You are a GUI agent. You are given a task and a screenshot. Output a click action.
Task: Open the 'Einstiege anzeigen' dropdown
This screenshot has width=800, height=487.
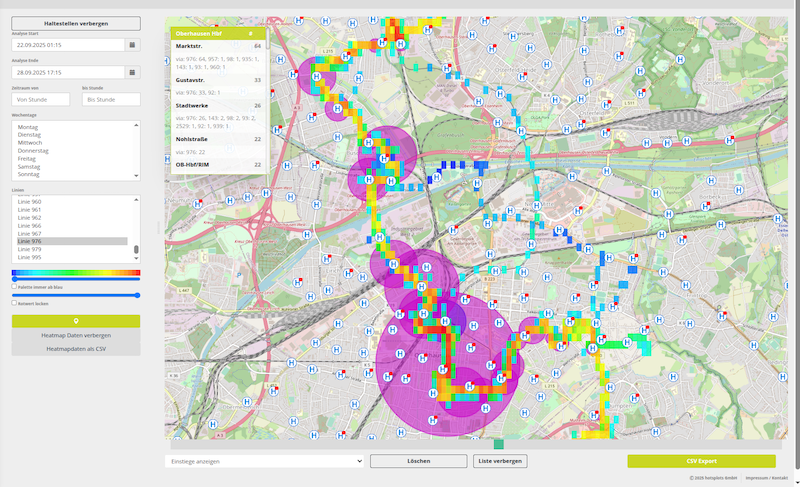click(264, 461)
